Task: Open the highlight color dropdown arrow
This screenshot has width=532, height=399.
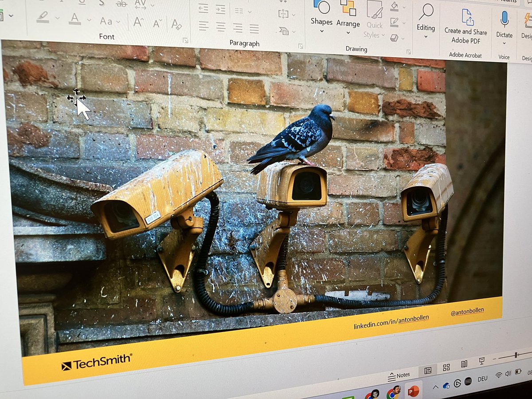Action: (x=57, y=19)
